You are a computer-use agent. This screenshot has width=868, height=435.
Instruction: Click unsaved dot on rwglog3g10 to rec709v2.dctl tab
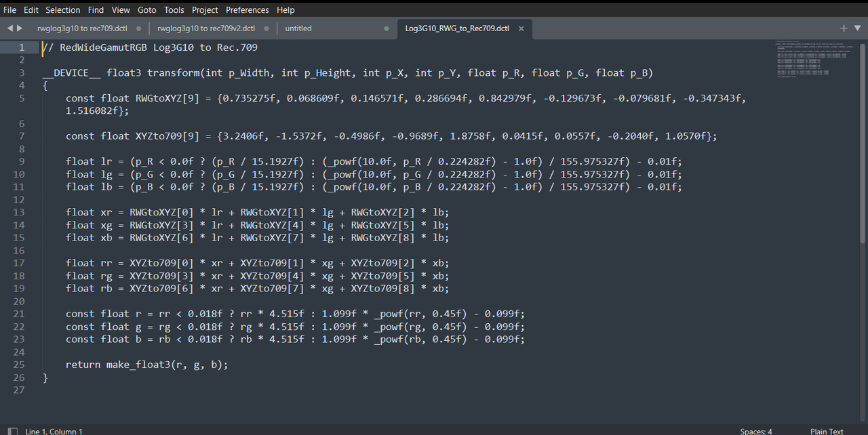[x=267, y=28]
